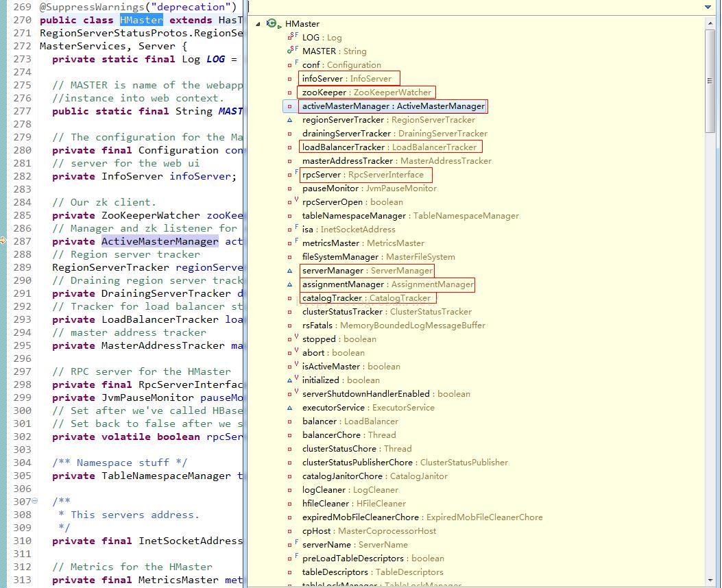The image size is (722, 588).
Task: Click the private field icon beside zooKeeper
Action: click(289, 93)
